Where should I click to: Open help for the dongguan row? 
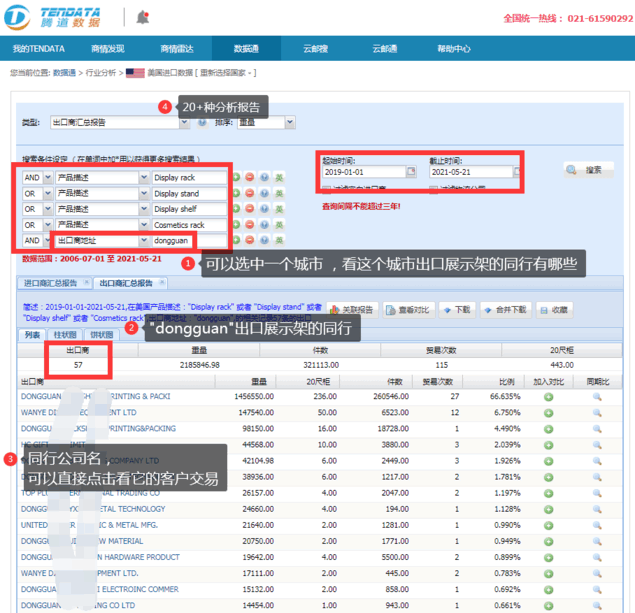264,240
